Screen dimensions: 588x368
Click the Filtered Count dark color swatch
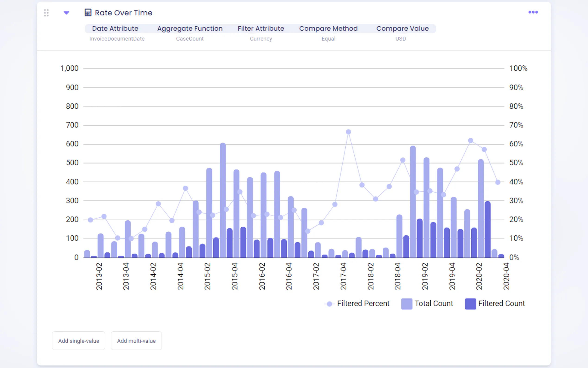tap(470, 304)
